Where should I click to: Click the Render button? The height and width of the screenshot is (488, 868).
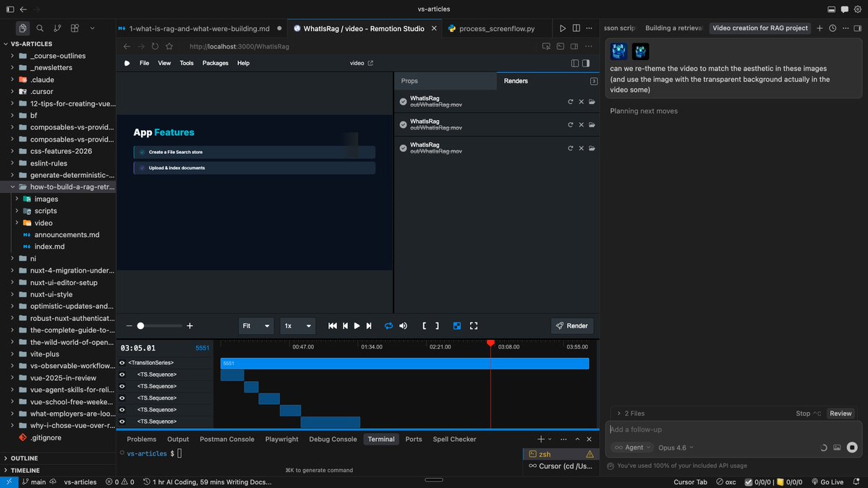coord(571,326)
